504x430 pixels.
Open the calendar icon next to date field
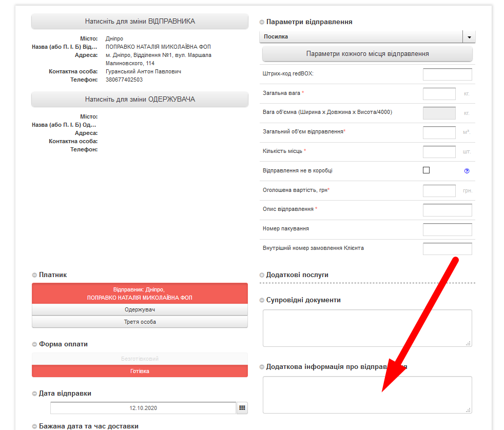242,408
